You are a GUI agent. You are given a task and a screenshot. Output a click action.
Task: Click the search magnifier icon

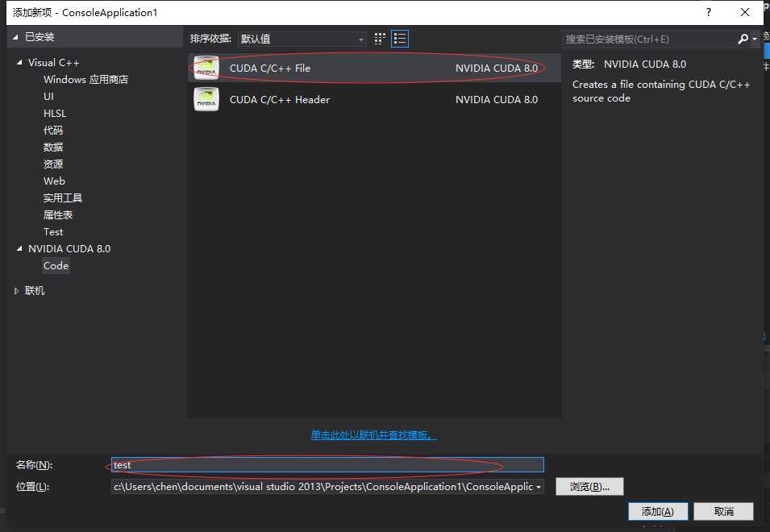click(x=743, y=39)
